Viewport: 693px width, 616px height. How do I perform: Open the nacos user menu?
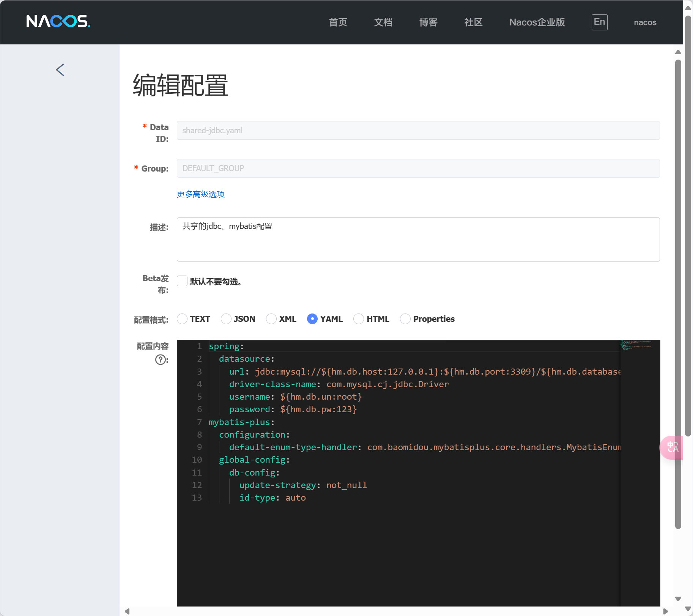coord(645,22)
